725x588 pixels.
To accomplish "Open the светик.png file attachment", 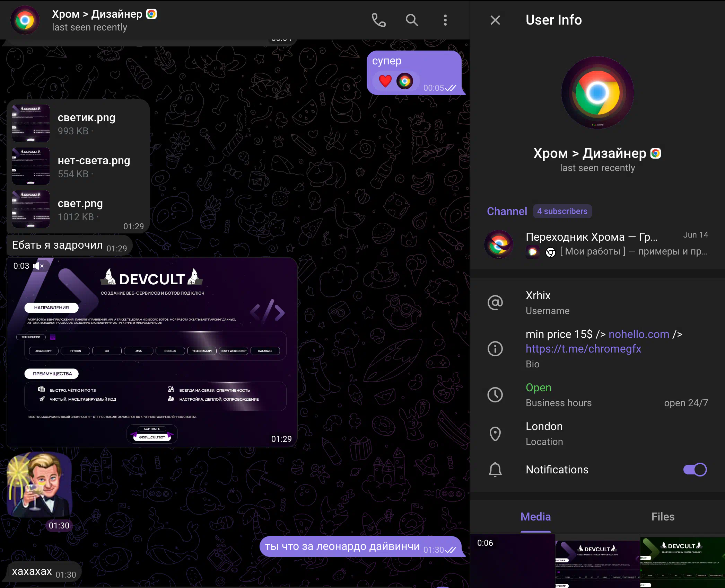I will (x=78, y=124).
